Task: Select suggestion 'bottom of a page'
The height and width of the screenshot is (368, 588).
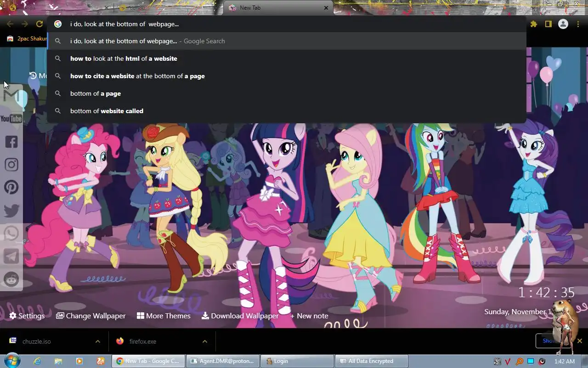Action: pyautogui.click(x=287, y=93)
